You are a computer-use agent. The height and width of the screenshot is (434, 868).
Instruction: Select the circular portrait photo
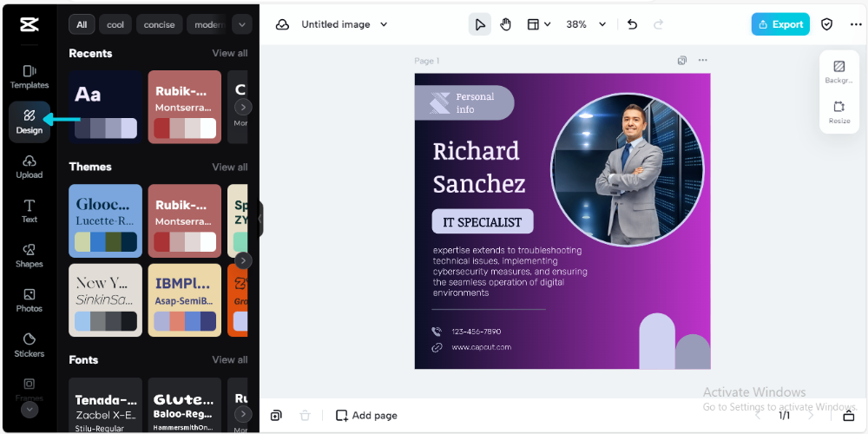click(628, 169)
